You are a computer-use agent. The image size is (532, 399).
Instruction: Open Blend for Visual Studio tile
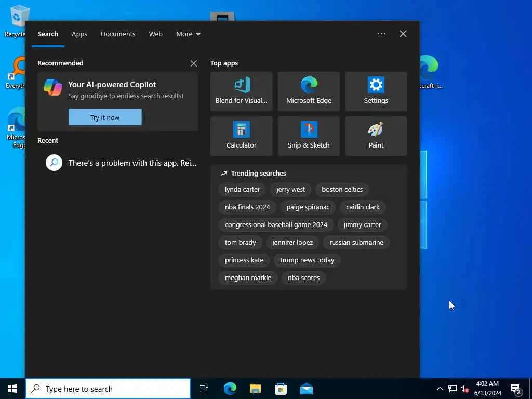pyautogui.click(x=241, y=91)
